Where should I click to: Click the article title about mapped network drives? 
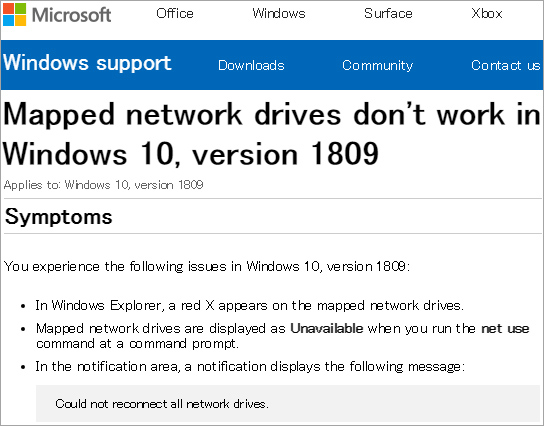coord(272,134)
